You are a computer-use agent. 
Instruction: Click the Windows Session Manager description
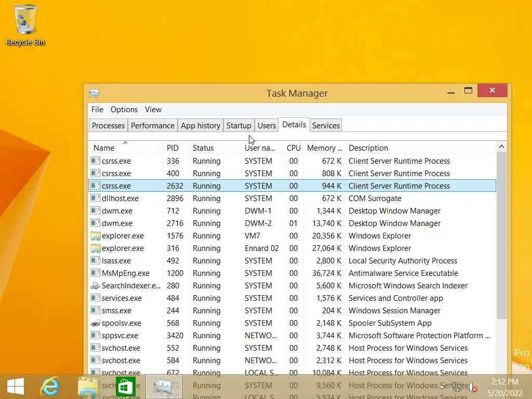[394, 311]
